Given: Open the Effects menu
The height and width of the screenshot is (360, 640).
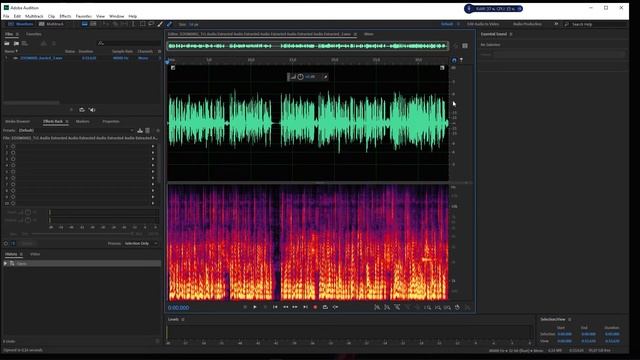Looking at the screenshot, I should pos(65,16).
